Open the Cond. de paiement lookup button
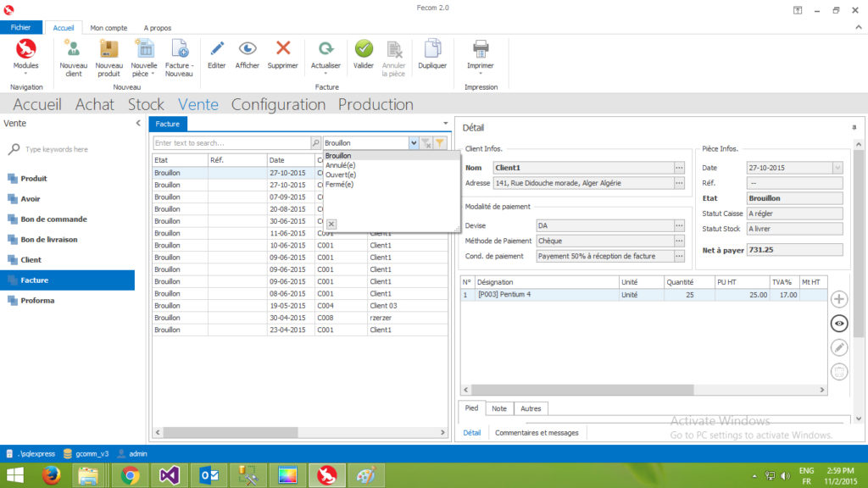868x488 pixels. (679, 256)
